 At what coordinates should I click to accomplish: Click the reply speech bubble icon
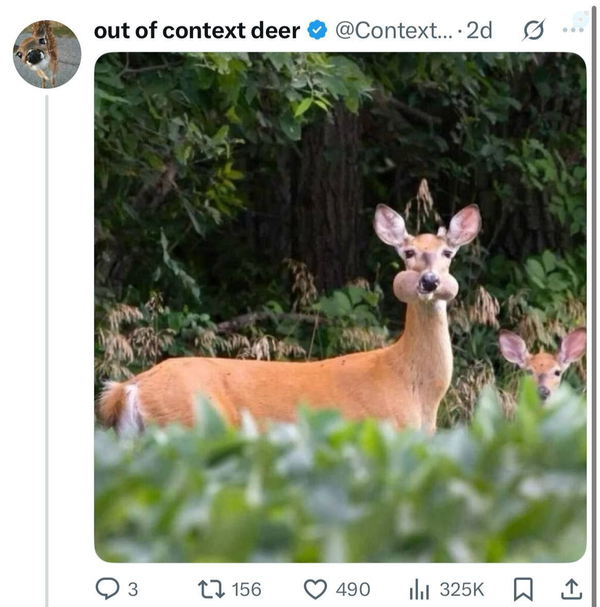click(106, 589)
